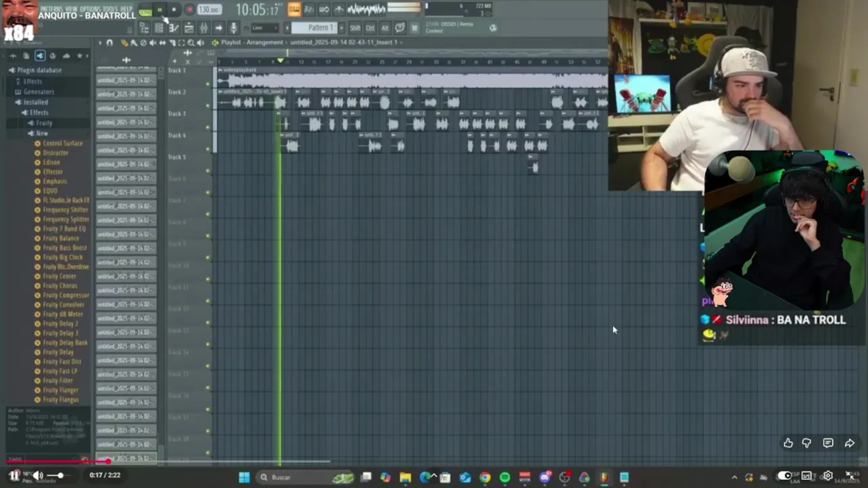The height and width of the screenshot is (488, 868).
Task: Toggle mute LED on Track 3
Action: point(208,127)
